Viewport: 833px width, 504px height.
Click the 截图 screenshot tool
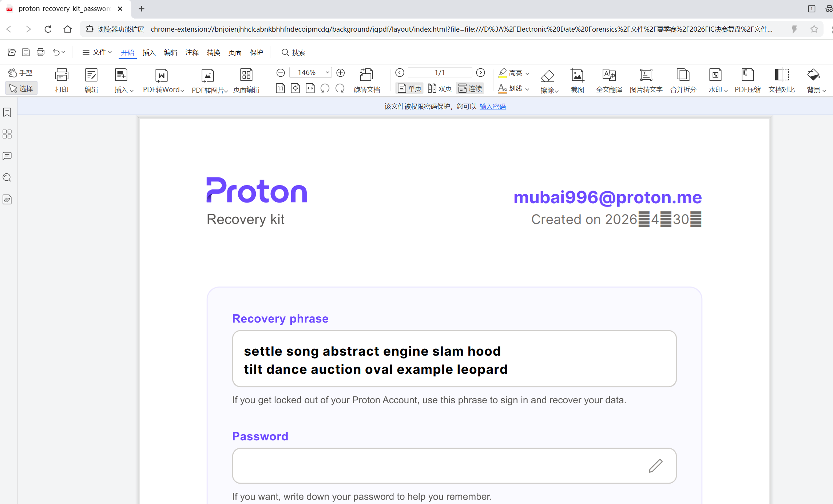[x=578, y=81]
